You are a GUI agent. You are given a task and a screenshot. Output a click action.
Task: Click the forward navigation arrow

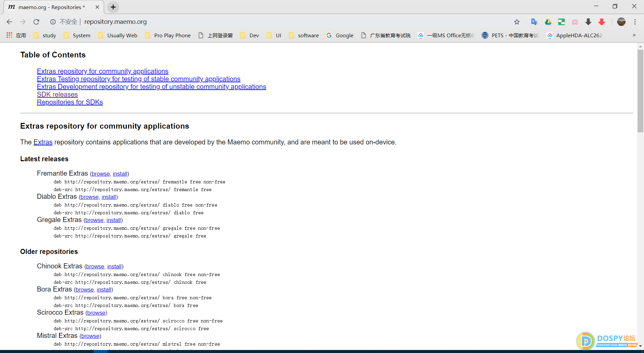click(23, 22)
